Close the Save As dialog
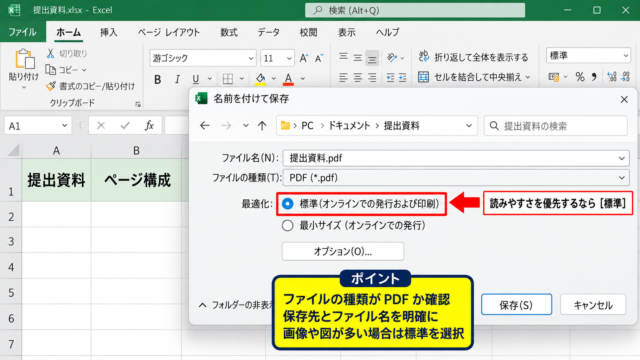This screenshot has height=360, width=640. point(624,99)
